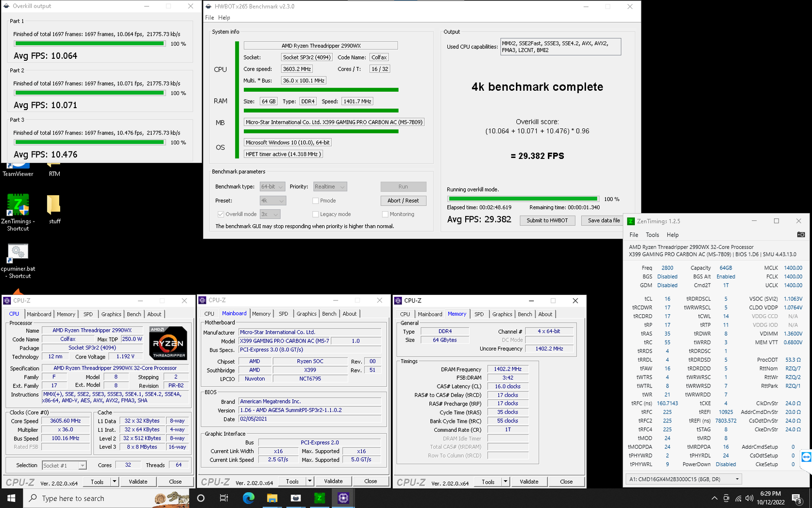Open the HWBOT x265 File menu
This screenshot has width=812, height=508.
tap(210, 17)
